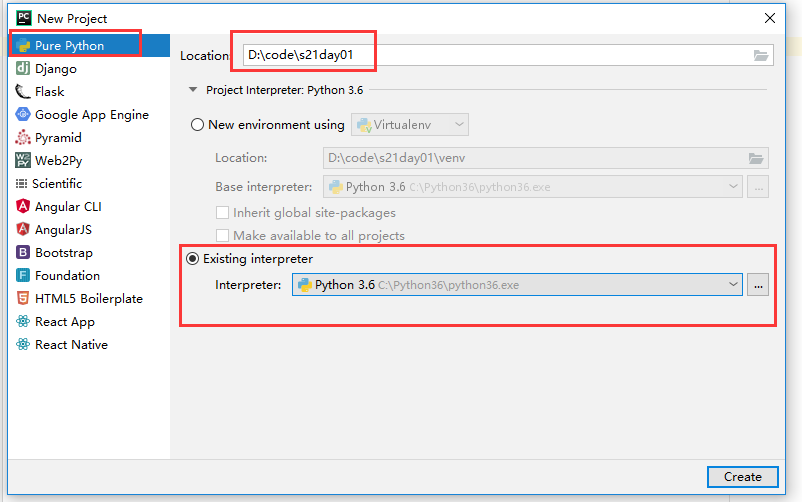The height and width of the screenshot is (502, 802).
Task: Choose the React Native template
Action: click(89, 344)
